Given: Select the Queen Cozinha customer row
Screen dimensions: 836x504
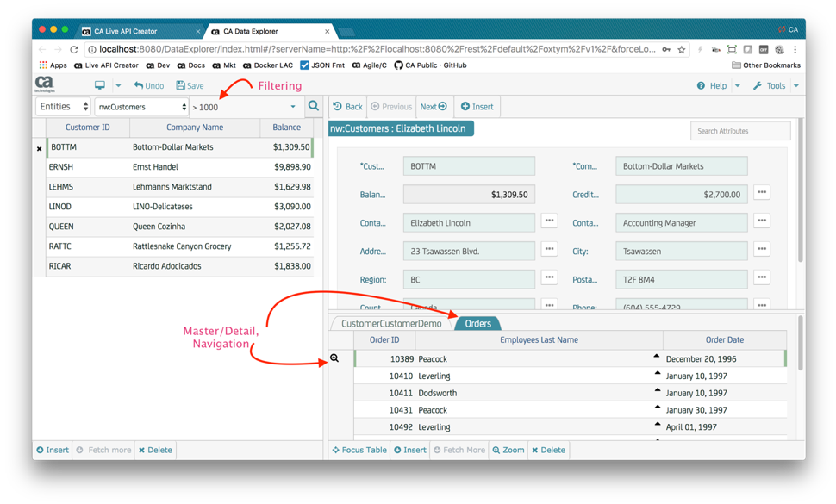Looking at the screenshot, I should 180,227.
